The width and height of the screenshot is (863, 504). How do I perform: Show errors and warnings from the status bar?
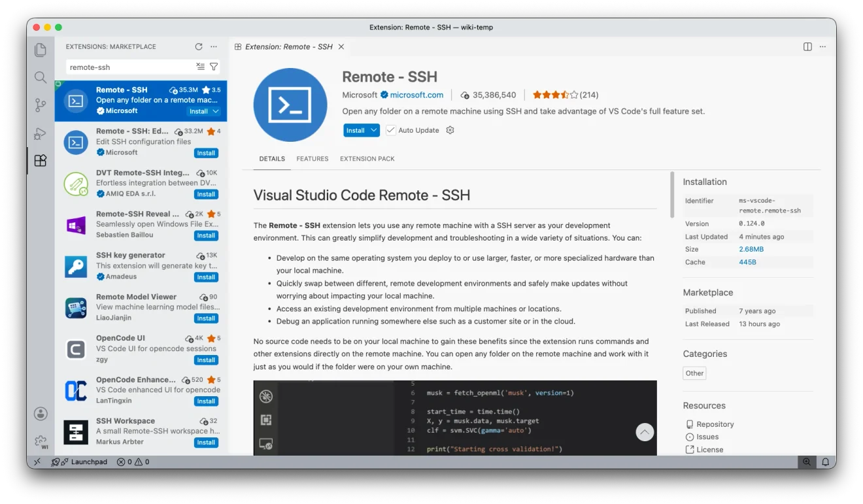(x=133, y=462)
